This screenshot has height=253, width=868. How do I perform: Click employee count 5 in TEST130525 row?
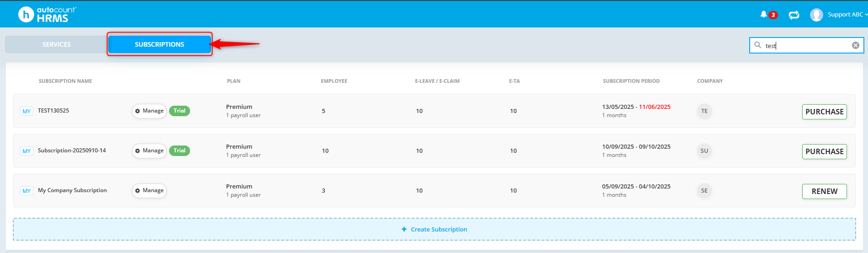[x=323, y=111]
